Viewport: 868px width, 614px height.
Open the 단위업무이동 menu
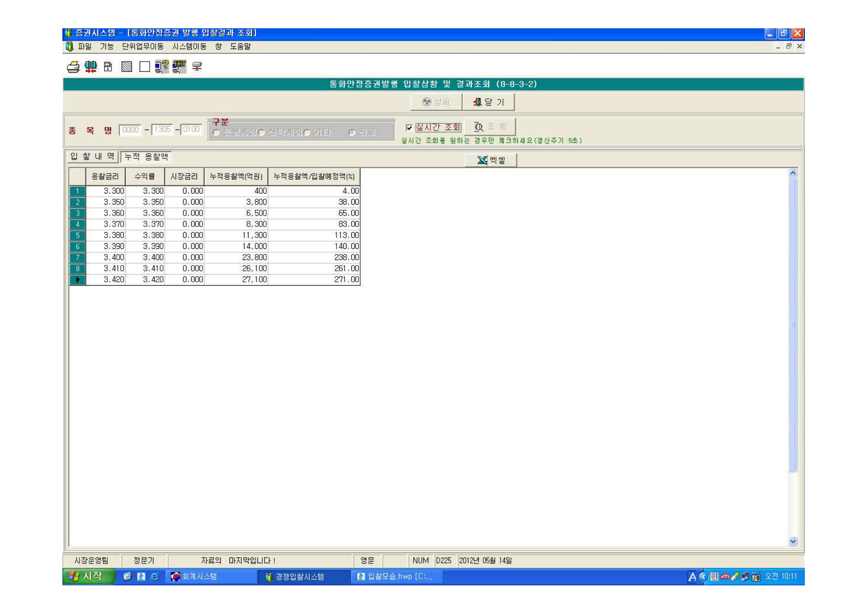point(143,46)
